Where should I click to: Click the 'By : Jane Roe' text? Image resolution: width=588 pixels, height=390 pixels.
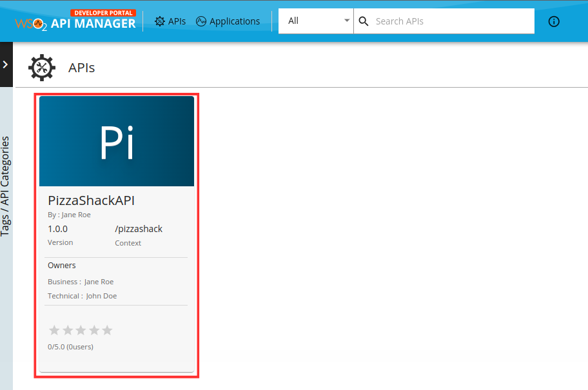(69, 215)
